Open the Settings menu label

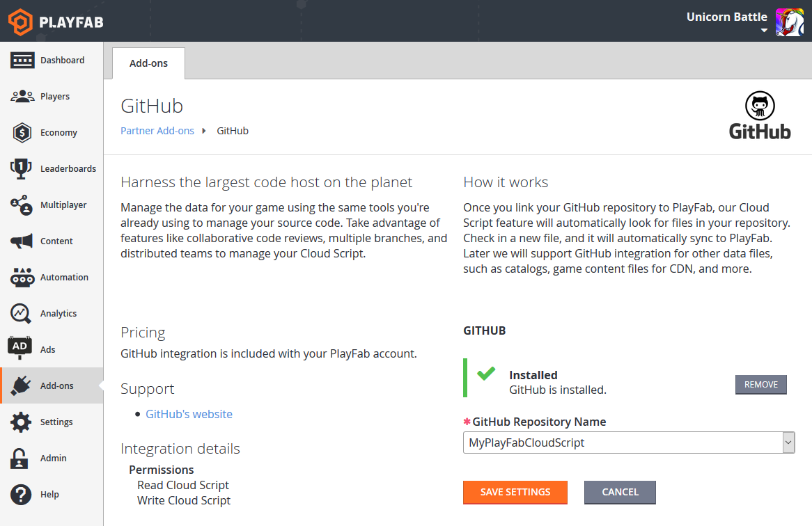(x=56, y=422)
